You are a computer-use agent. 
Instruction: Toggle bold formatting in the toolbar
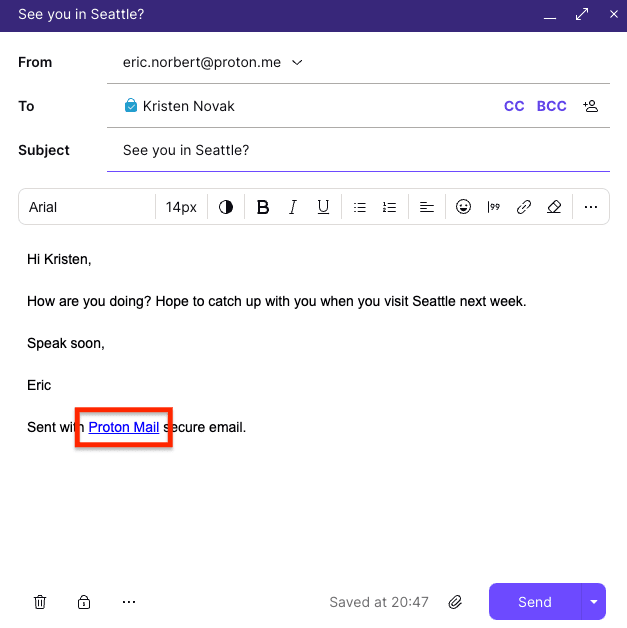coord(263,207)
